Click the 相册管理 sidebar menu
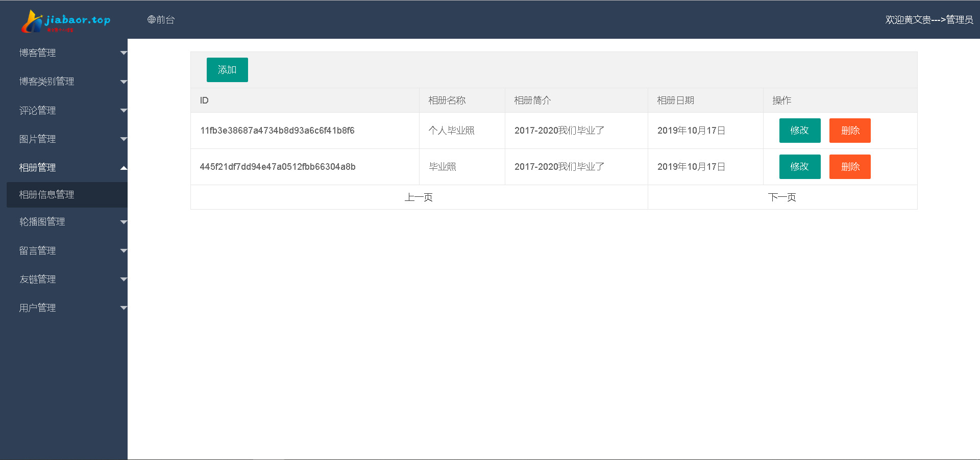980x460 pixels. point(37,167)
